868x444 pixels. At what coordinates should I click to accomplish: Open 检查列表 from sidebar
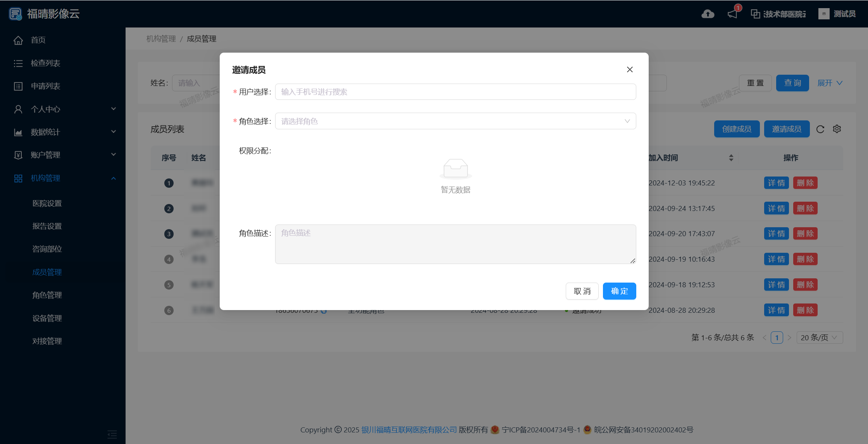pos(45,63)
